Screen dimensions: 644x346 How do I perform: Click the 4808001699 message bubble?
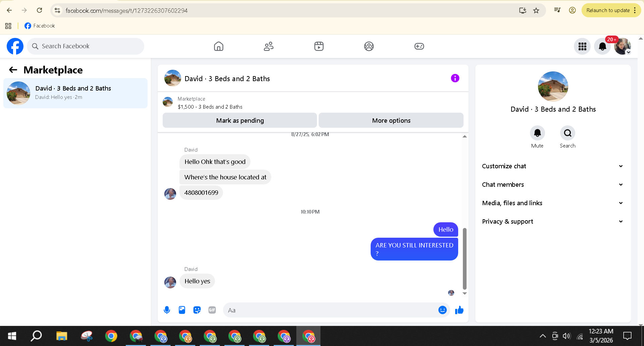pos(201,192)
